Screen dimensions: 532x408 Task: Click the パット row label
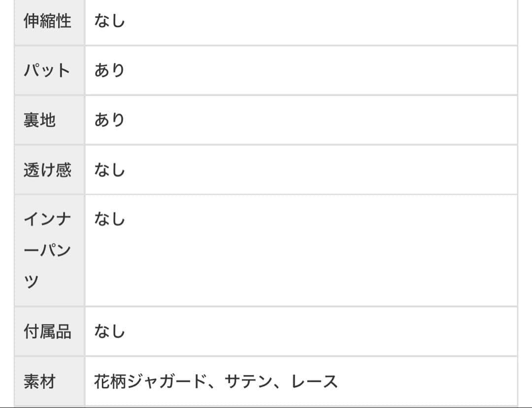(x=47, y=70)
